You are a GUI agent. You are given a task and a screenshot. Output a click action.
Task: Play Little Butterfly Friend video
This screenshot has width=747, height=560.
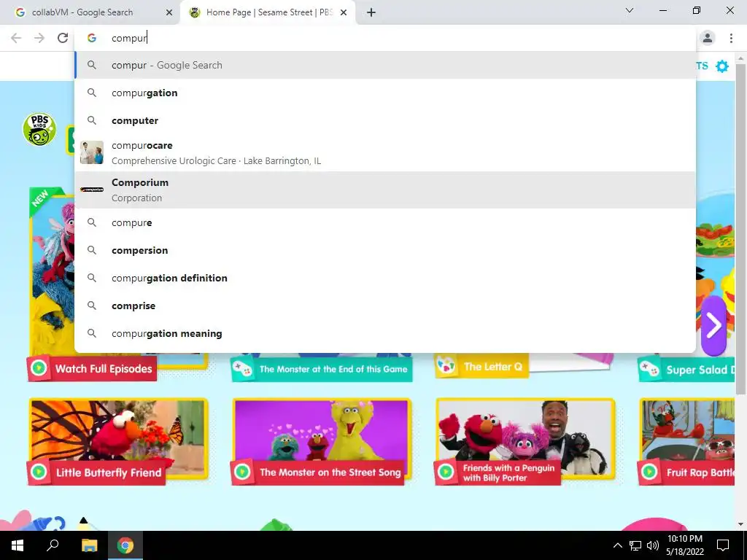click(119, 441)
